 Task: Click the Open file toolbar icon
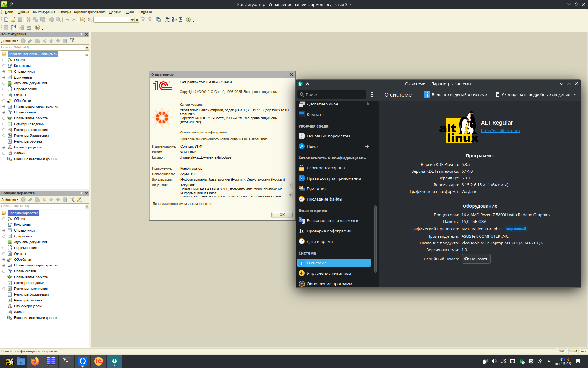pyautogui.click(x=13, y=20)
